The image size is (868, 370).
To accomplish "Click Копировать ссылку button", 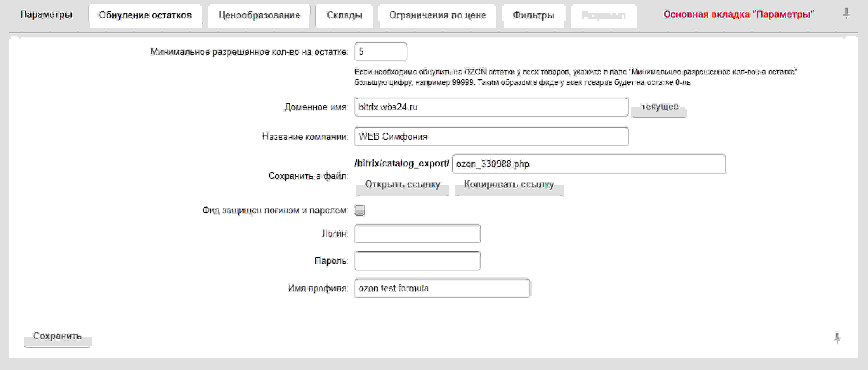I will coord(509,185).
